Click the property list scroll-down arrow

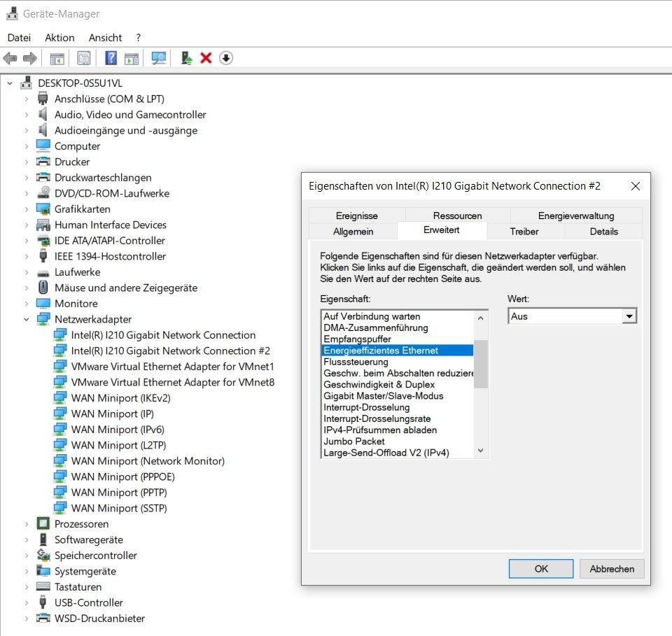click(x=480, y=451)
